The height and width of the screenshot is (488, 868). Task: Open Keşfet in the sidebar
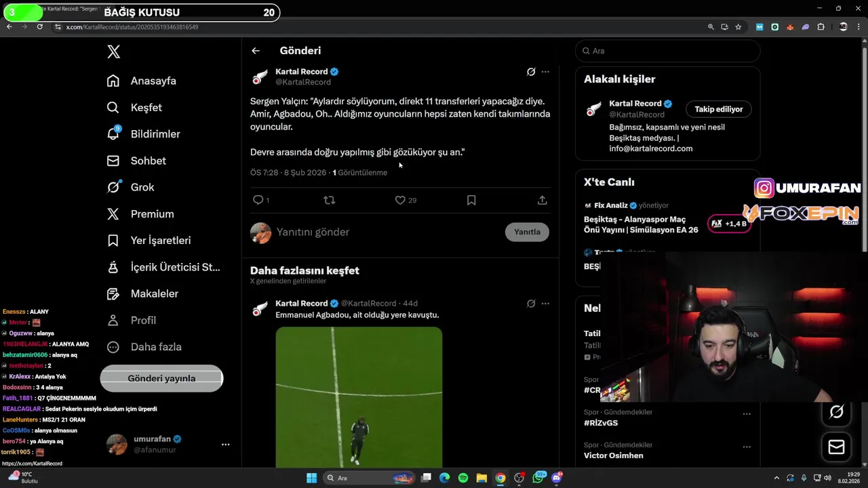point(134,107)
